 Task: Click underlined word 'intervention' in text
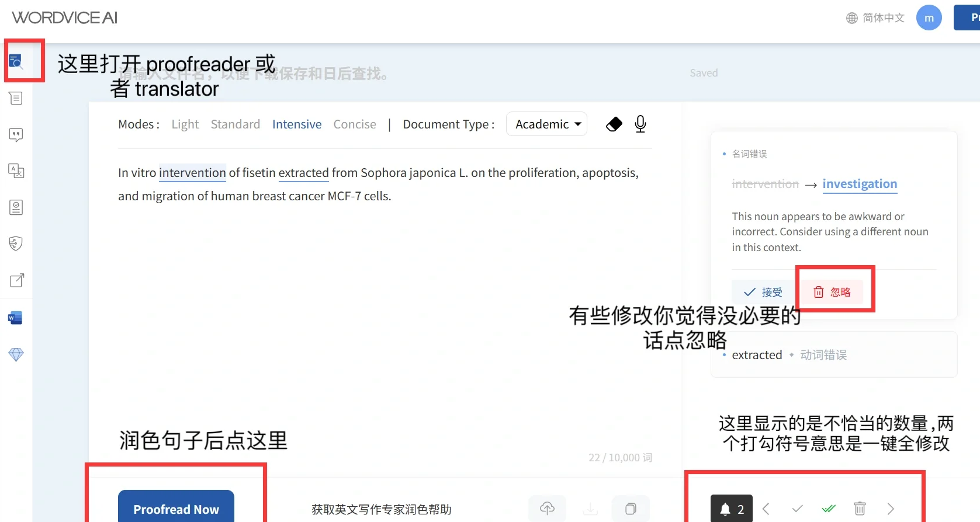pyautogui.click(x=192, y=173)
